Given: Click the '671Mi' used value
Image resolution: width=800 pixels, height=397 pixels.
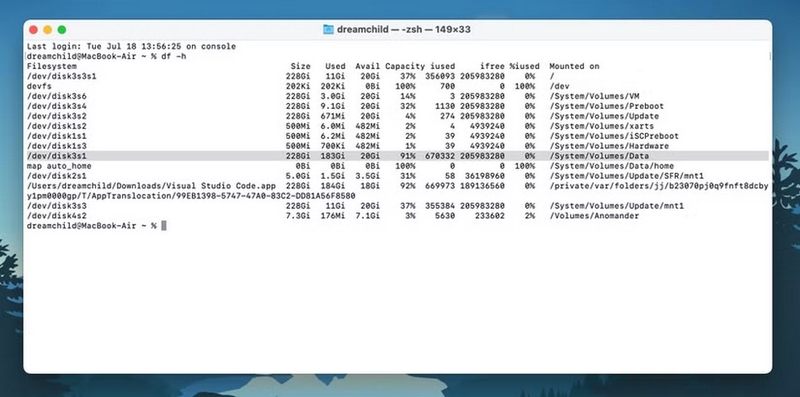Looking at the screenshot, I should (x=333, y=116).
